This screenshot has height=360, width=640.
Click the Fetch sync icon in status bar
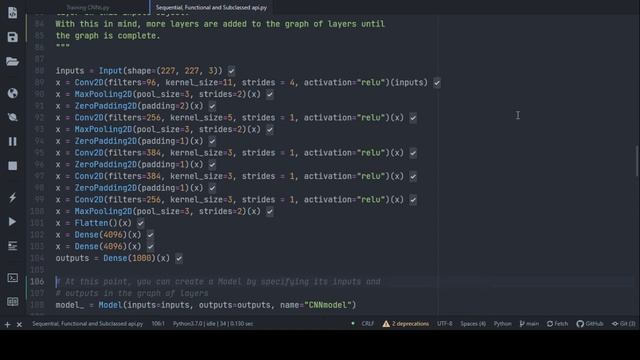click(557, 324)
